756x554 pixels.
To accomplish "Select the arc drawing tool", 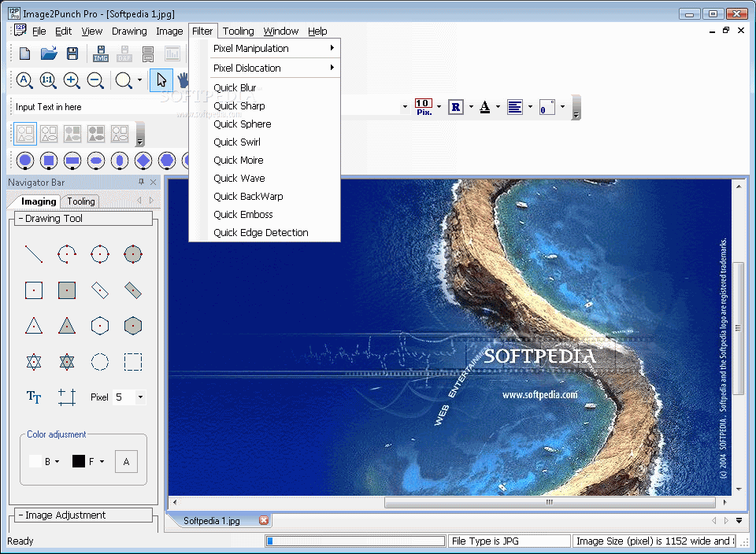I will pos(66,254).
